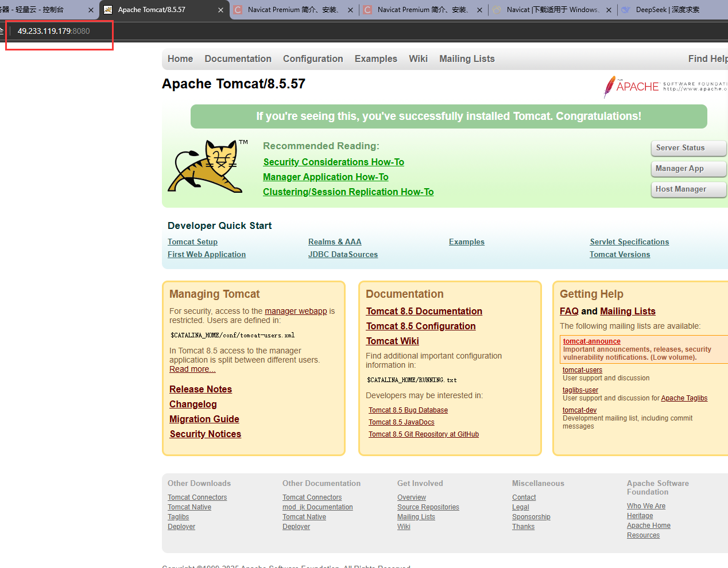Click the manager webapp link
The image size is (728, 568).
point(296,311)
